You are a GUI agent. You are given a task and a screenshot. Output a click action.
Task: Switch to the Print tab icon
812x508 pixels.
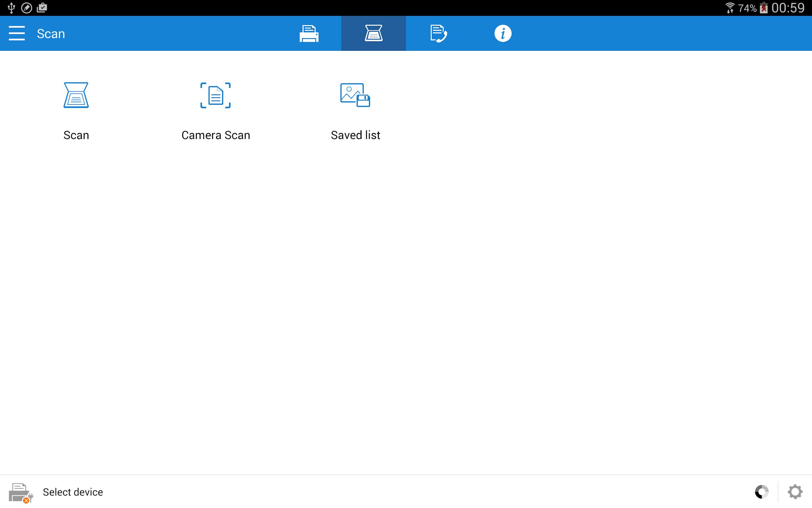[309, 34]
